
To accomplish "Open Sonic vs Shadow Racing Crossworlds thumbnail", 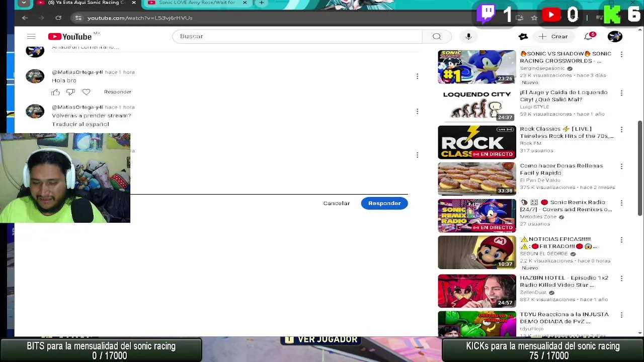I will 477,67.
